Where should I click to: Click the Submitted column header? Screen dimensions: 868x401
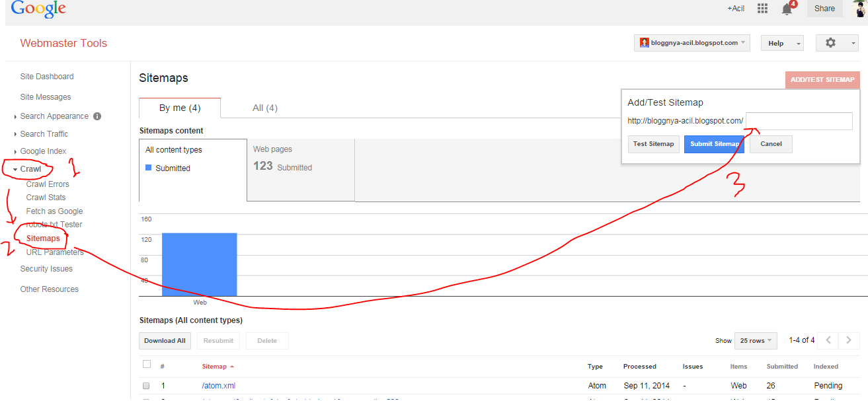click(782, 367)
